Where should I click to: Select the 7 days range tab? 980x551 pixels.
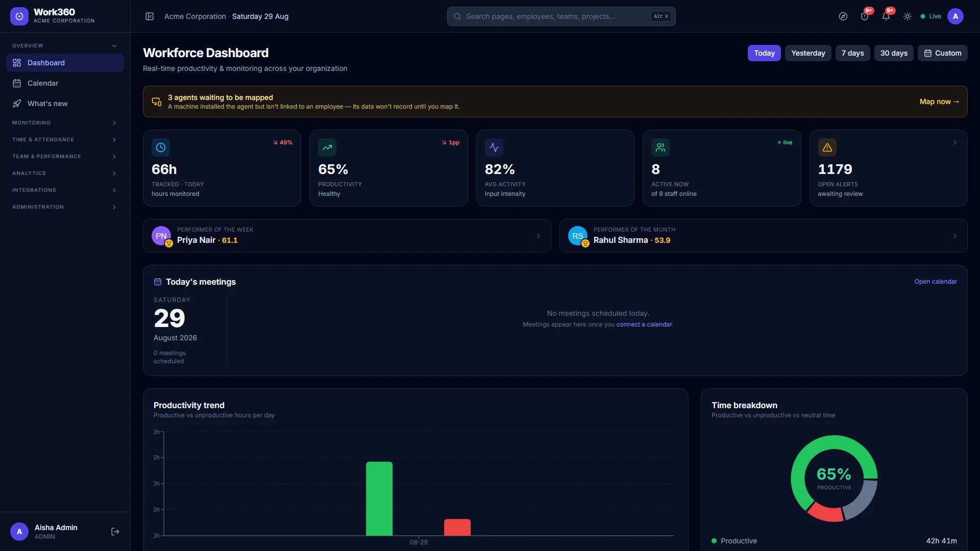pyautogui.click(x=853, y=53)
